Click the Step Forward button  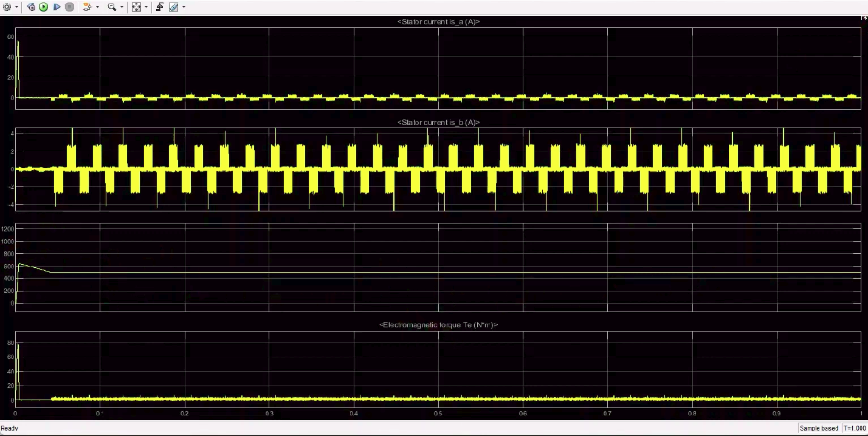click(x=57, y=7)
